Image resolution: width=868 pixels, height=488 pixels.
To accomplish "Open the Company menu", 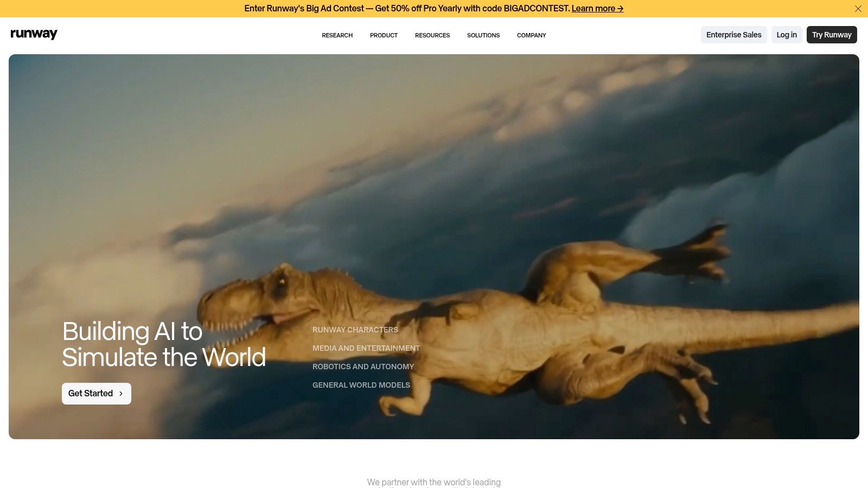I will coord(531,35).
